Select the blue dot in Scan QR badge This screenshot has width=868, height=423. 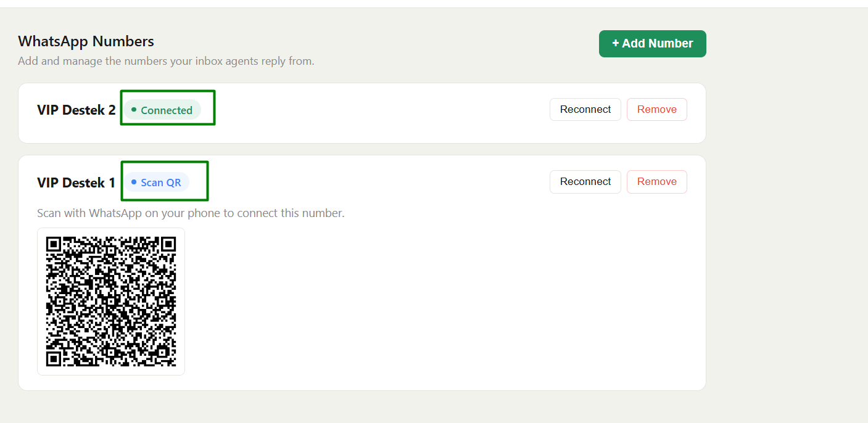click(x=134, y=182)
